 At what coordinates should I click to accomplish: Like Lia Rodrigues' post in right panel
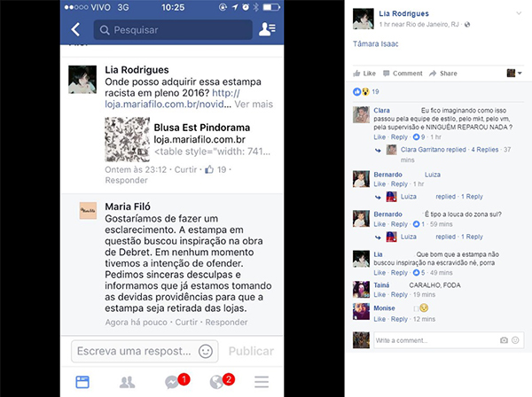coord(364,74)
